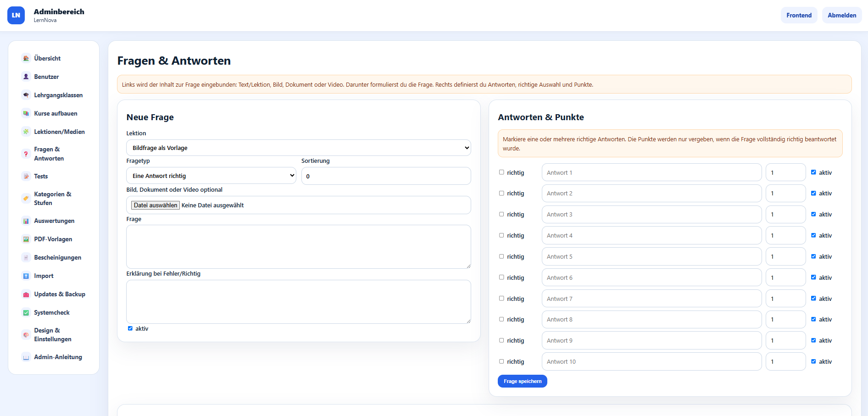Viewport: 868px width, 416px height.
Task: Check richtig for Antwort 10
Action: click(501, 361)
